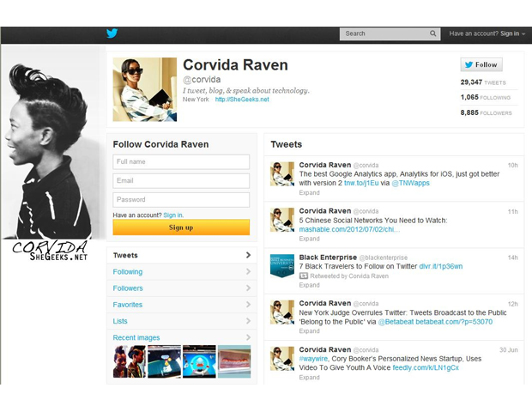This screenshot has height=412, width=532.
Task: Open the Followers list in the sidebar
Action: [x=129, y=288]
